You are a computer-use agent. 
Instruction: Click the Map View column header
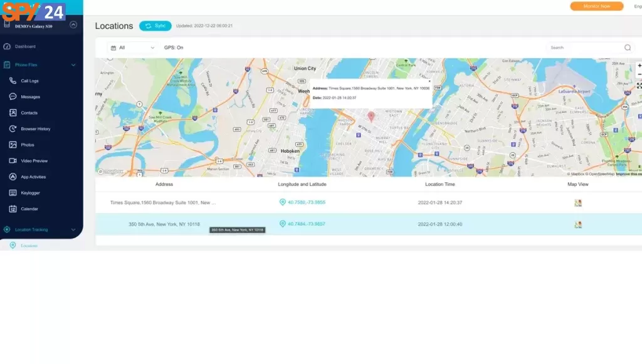[x=577, y=184]
